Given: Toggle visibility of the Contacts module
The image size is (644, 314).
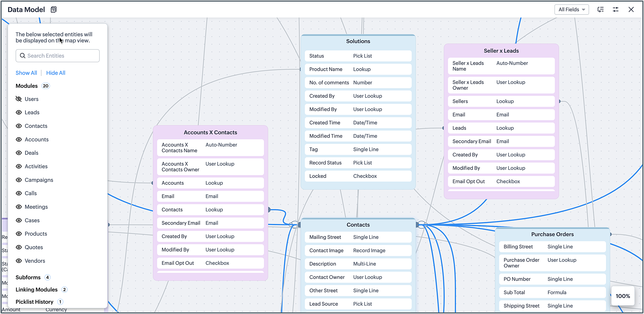Looking at the screenshot, I should click(x=19, y=126).
